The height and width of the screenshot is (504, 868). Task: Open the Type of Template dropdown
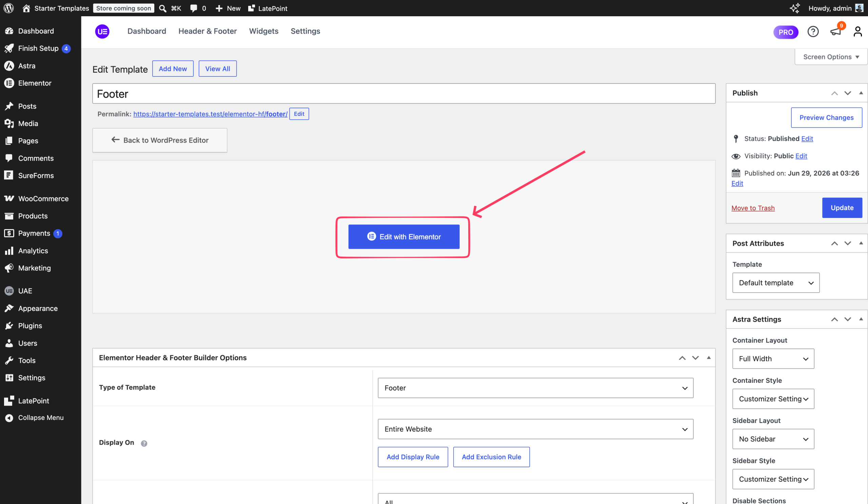535,388
